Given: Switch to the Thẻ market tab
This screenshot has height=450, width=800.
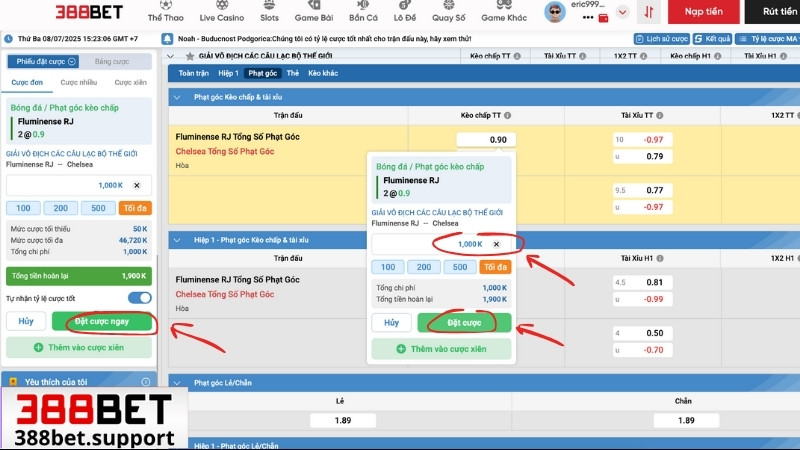Looking at the screenshot, I should pyautogui.click(x=292, y=73).
